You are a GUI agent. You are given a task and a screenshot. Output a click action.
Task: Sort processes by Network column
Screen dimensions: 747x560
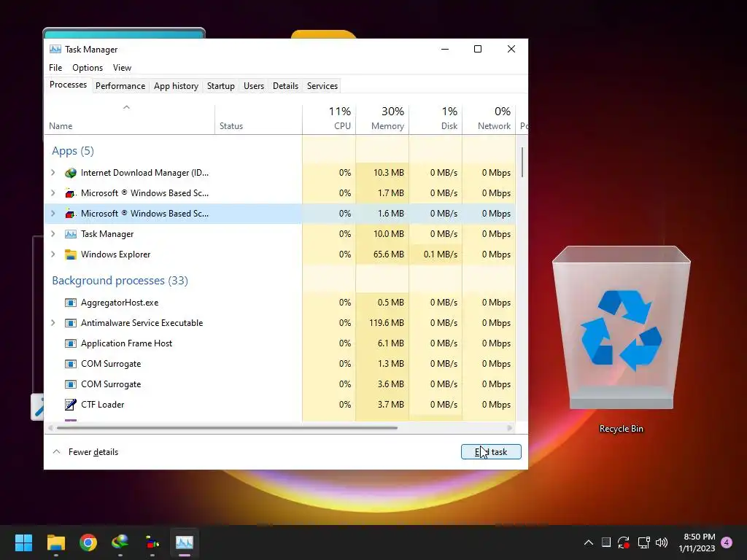(489, 120)
